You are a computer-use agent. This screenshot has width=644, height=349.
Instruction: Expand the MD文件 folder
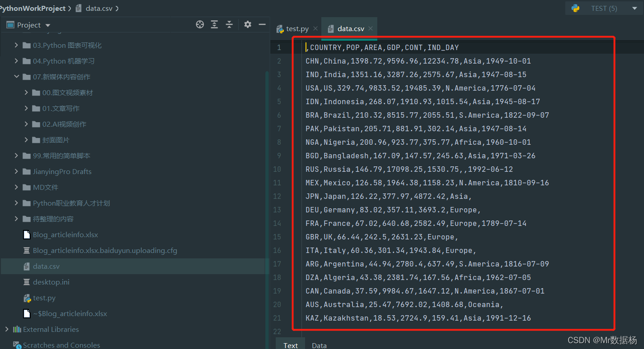(17, 187)
